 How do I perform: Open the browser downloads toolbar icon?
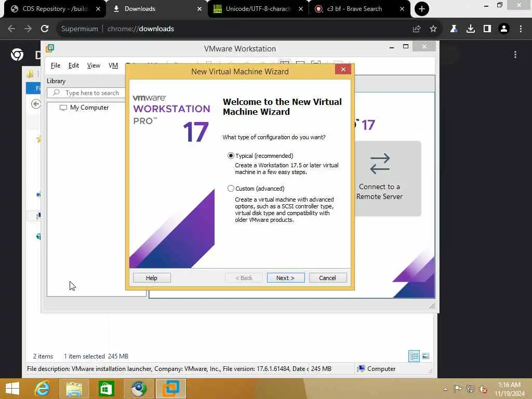pos(471,29)
